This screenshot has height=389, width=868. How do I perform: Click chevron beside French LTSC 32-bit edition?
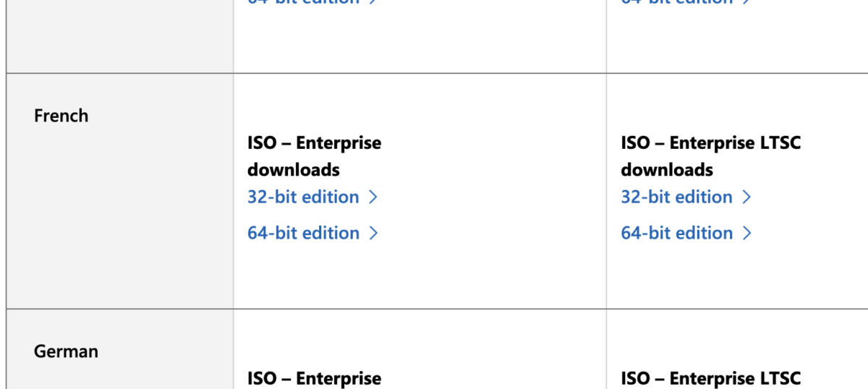(x=746, y=197)
